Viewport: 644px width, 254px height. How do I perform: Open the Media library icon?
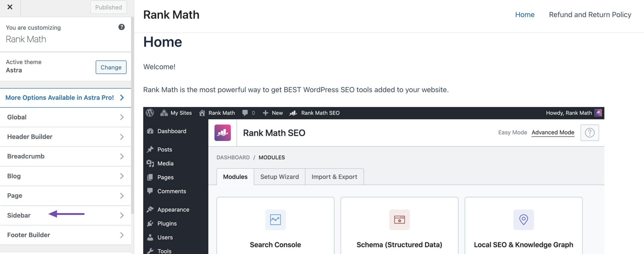coord(151,163)
